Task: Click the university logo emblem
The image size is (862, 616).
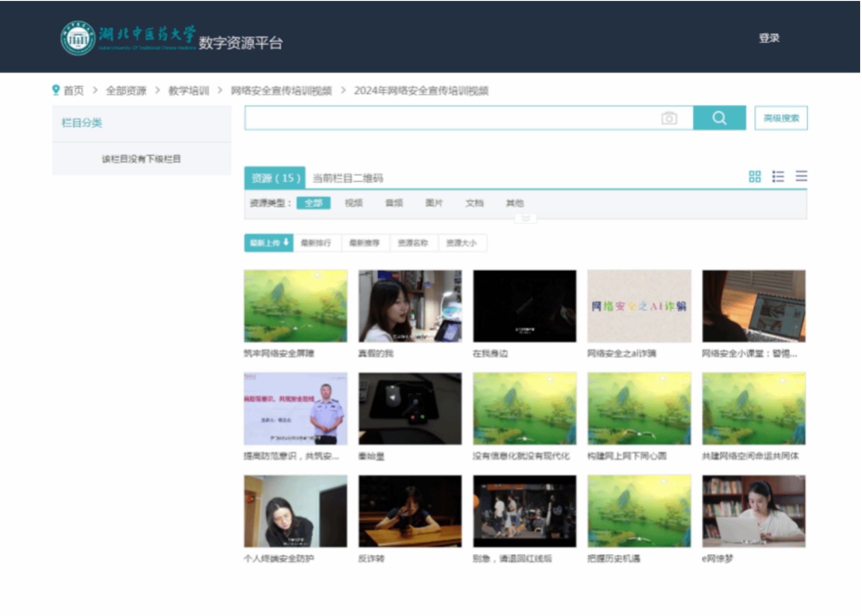Action: pos(78,38)
